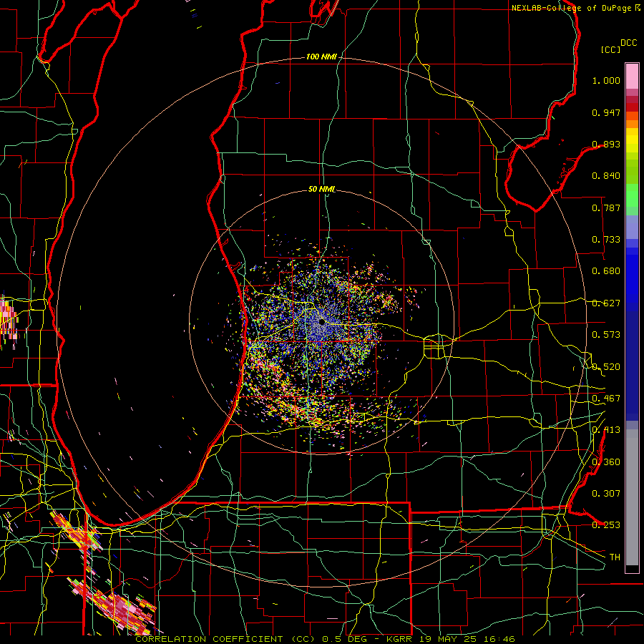
Task: Select the 0.680 value on the legend
Action: coord(606,271)
